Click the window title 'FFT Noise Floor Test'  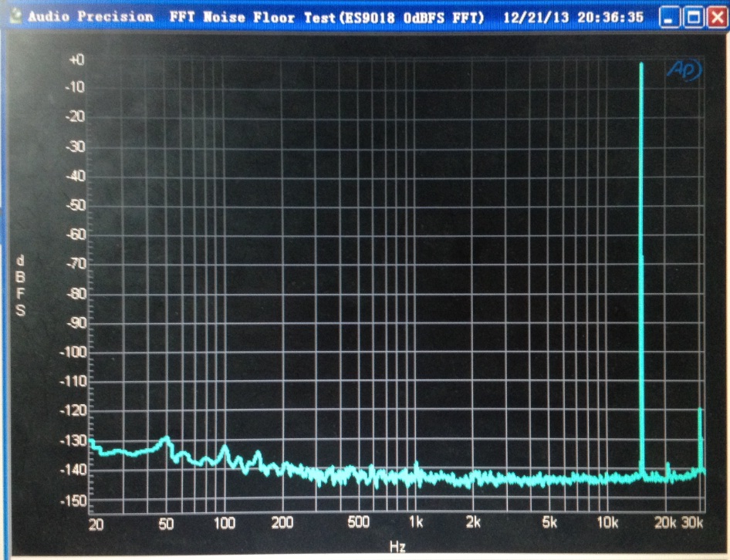pos(252,18)
